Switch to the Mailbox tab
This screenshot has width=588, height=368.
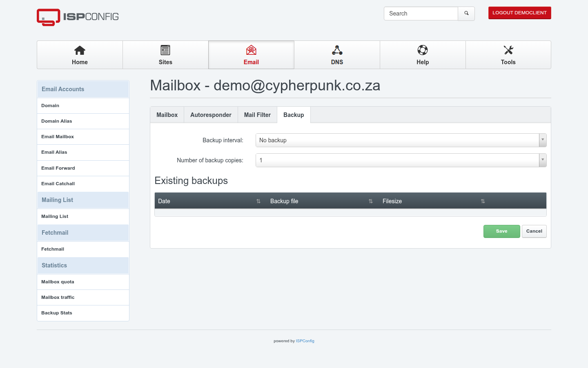click(x=167, y=115)
